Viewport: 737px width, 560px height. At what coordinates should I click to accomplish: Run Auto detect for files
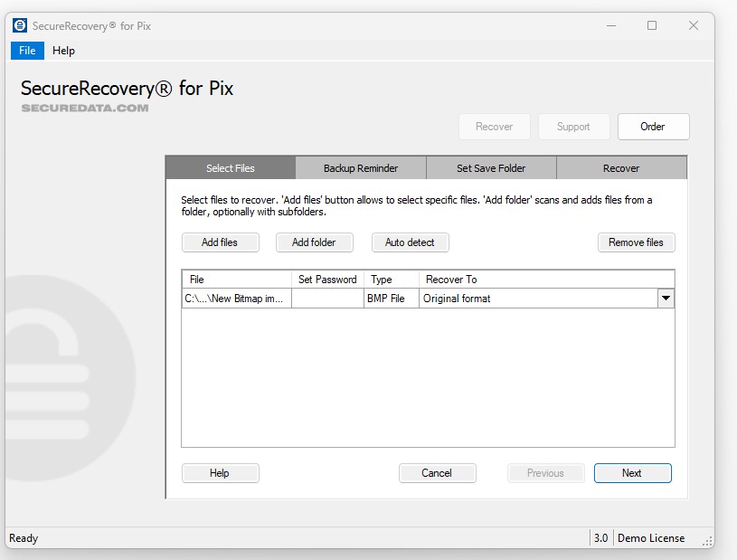[410, 242]
